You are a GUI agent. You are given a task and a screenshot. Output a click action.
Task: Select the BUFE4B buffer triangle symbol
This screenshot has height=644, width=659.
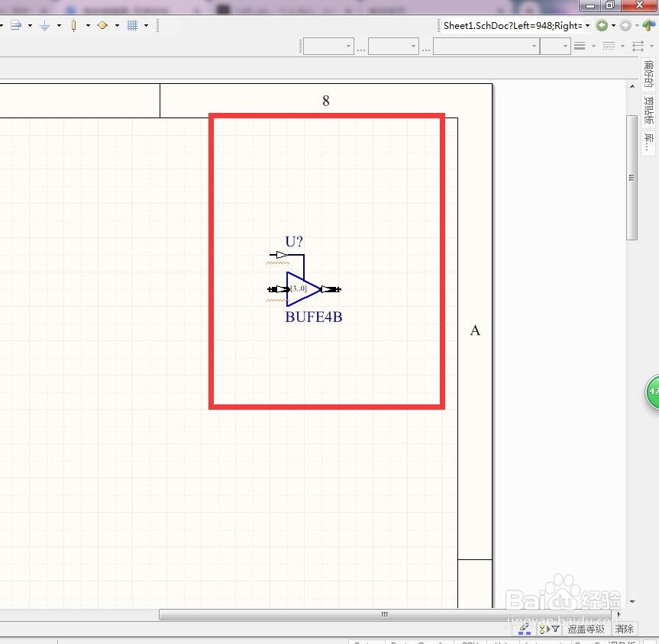click(303, 289)
